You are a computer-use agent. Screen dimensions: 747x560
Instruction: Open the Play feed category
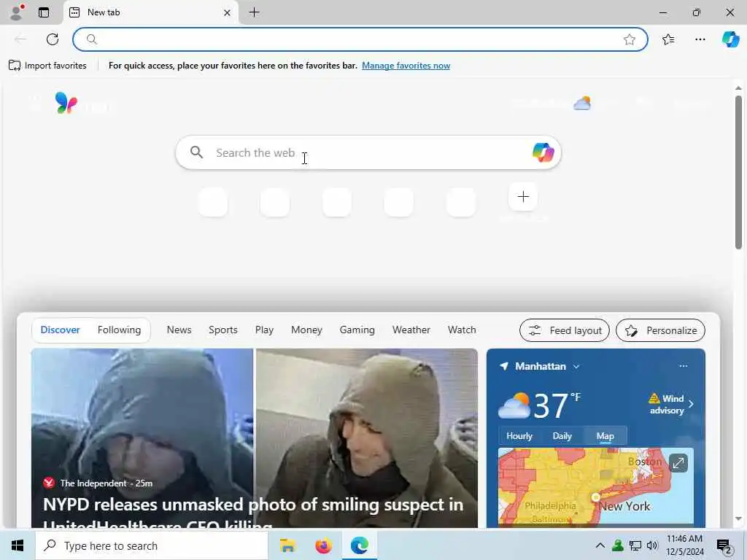click(264, 330)
